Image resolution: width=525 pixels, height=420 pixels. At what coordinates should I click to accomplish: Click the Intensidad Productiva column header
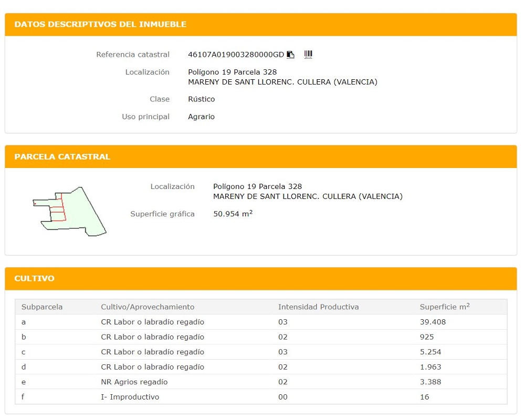[x=318, y=307]
